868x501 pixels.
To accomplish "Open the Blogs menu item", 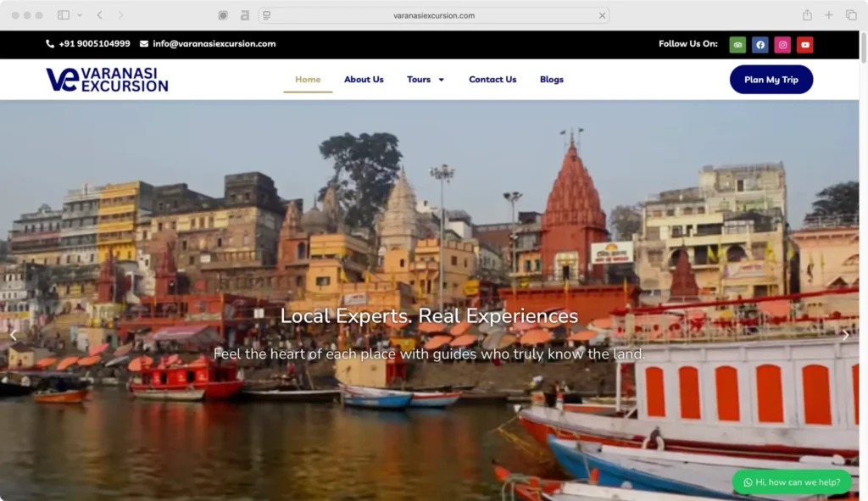I will (x=552, y=79).
